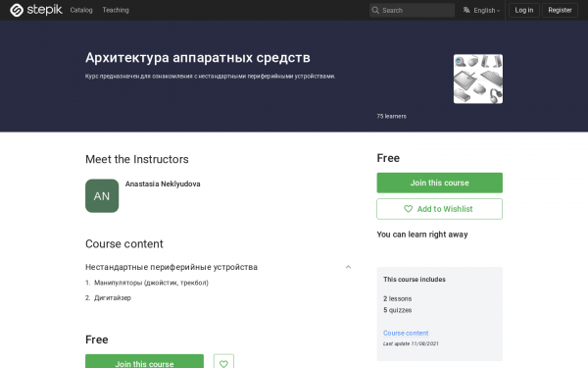Open the Stepik home logo
This screenshot has width=588, height=368.
click(x=36, y=10)
